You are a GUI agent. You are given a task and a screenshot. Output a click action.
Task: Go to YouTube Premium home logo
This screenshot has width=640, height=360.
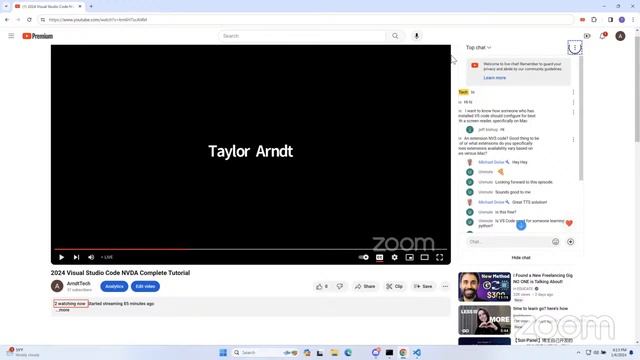(x=38, y=36)
